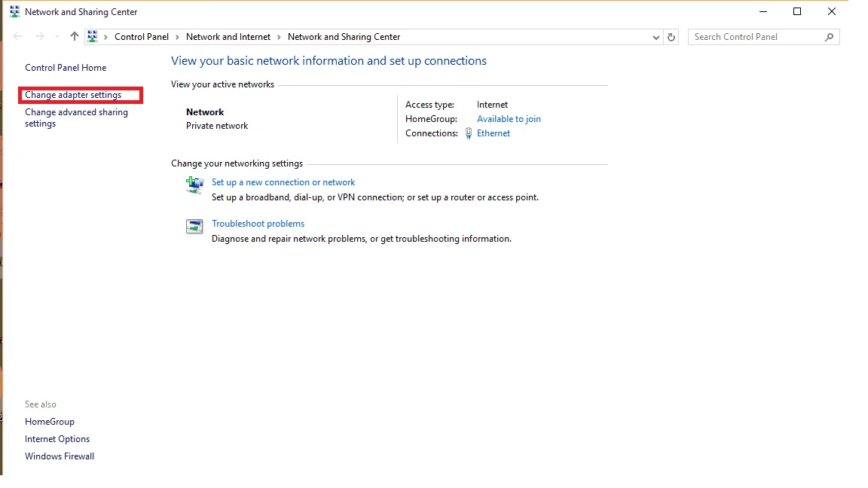Image resolution: width=868 pixels, height=488 pixels.
Task: Click HomeGroup Available to join link
Action: tap(509, 119)
